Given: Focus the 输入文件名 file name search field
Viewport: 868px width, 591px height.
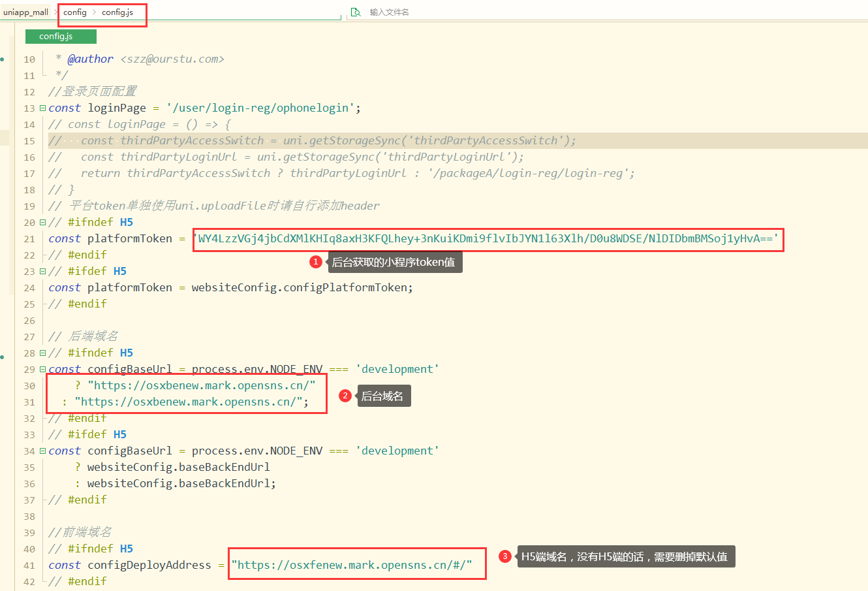Looking at the screenshot, I should click(390, 12).
